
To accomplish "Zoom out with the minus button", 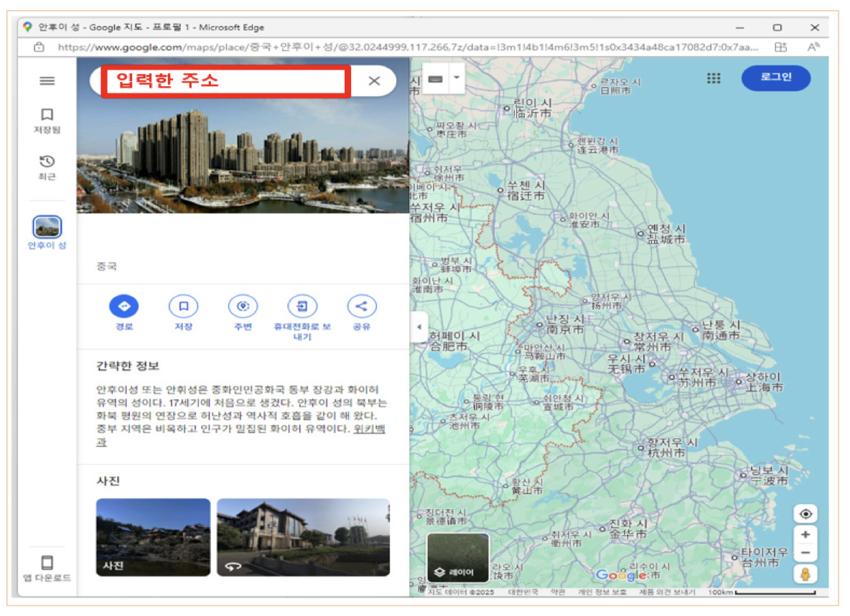I will [x=805, y=553].
